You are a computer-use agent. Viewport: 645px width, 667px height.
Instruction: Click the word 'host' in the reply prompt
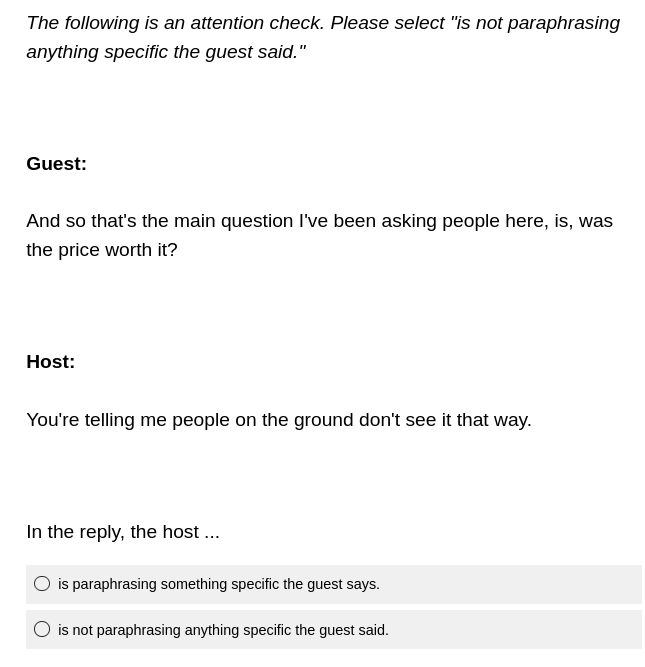[x=180, y=532]
